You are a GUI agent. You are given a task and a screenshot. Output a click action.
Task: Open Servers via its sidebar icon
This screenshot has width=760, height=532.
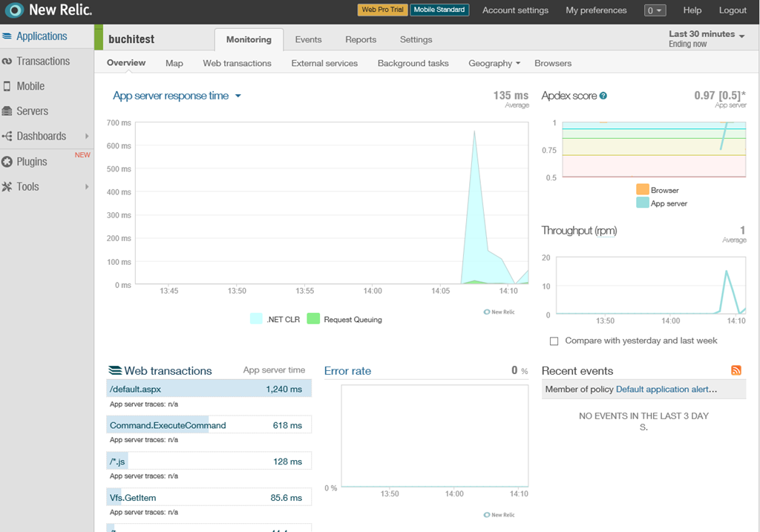7,111
